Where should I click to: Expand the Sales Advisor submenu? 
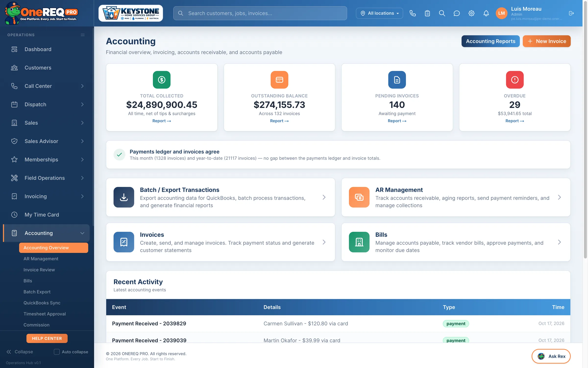pos(47,141)
